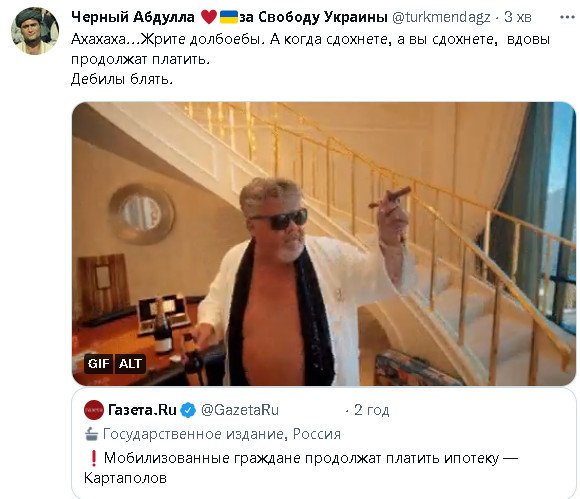580x499 pixels.
Task: Open the @GazetaRu handle link
Action: click(x=240, y=410)
